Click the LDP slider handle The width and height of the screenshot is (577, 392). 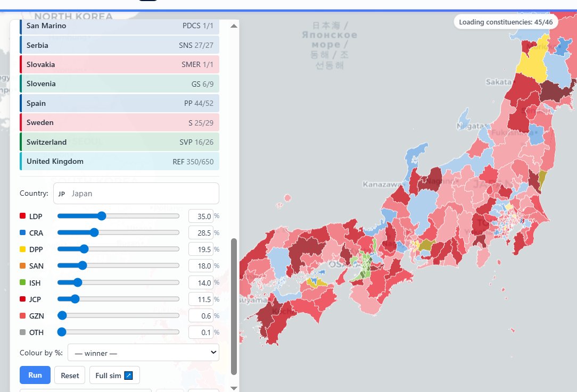point(102,216)
